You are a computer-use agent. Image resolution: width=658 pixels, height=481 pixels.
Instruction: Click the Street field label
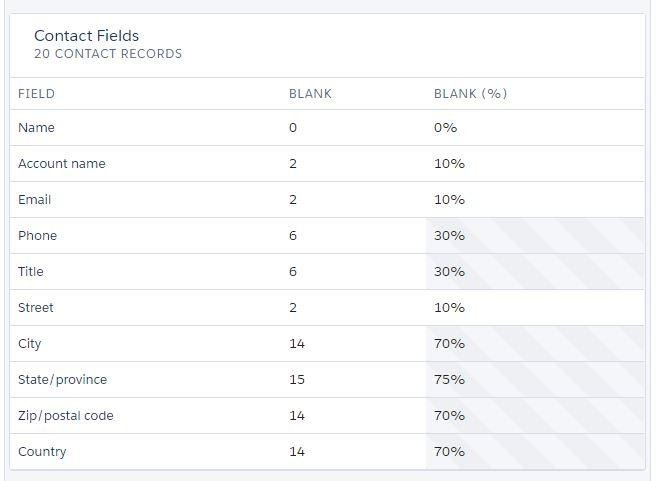tap(36, 308)
